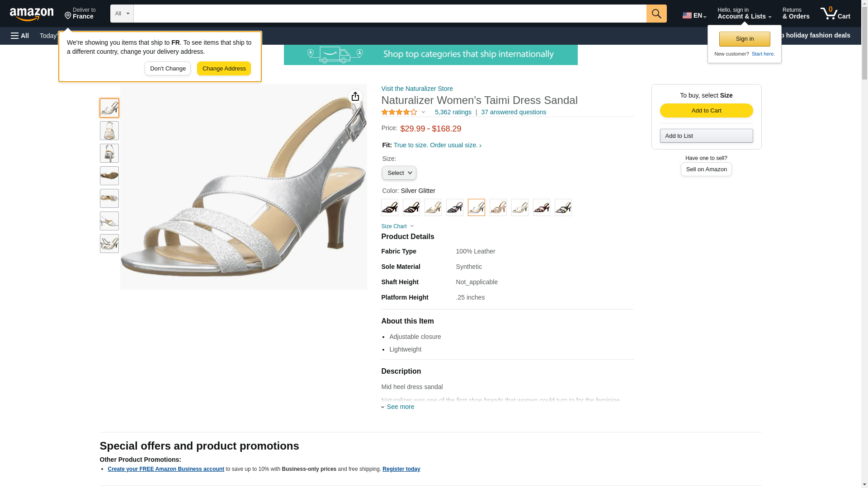
Task: Click the search input field
Action: [389, 14]
